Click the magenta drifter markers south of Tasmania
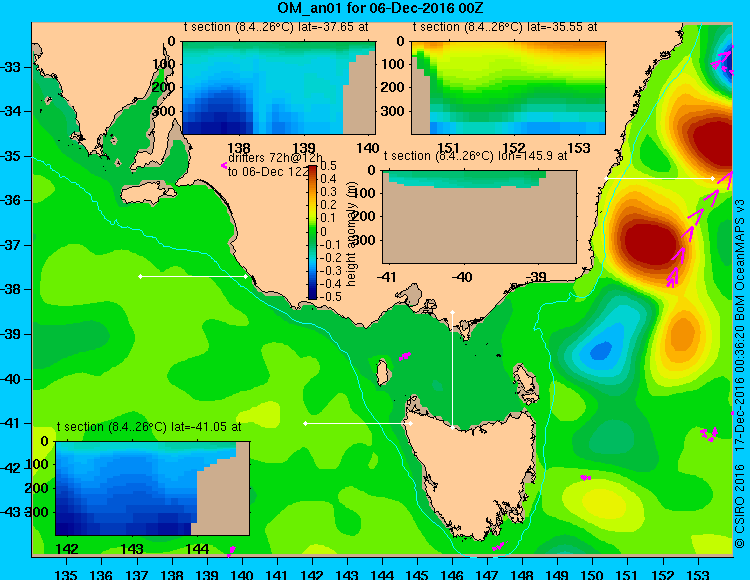The image size is (750, 580). [x=499, y=546]
